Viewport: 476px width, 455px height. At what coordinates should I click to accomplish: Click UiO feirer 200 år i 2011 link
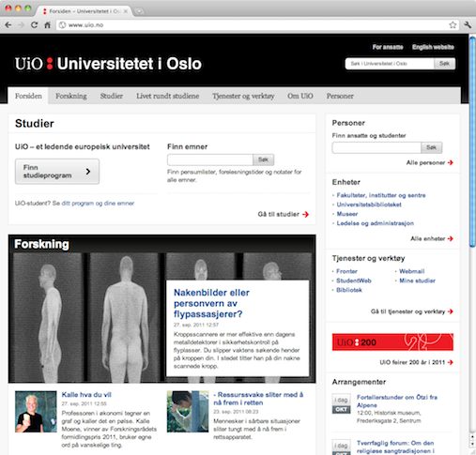pos(412,362)
